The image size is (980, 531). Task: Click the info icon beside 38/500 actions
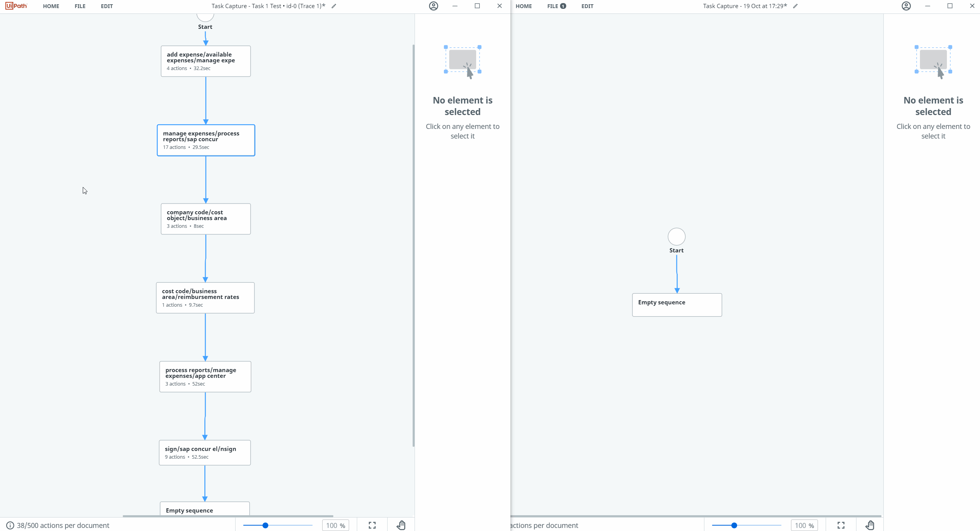click(10, 526)
